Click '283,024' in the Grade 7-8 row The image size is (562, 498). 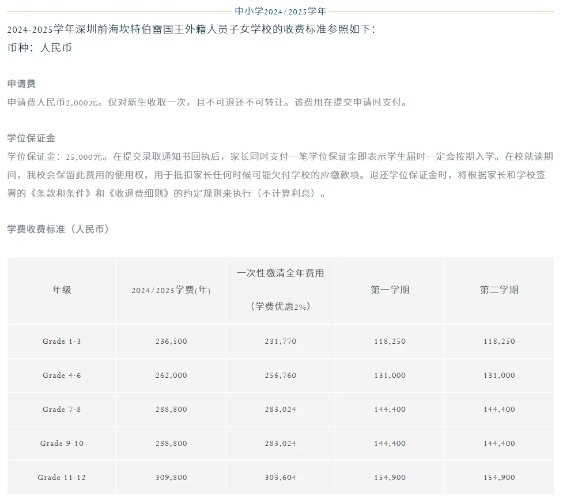pos(281,409)
